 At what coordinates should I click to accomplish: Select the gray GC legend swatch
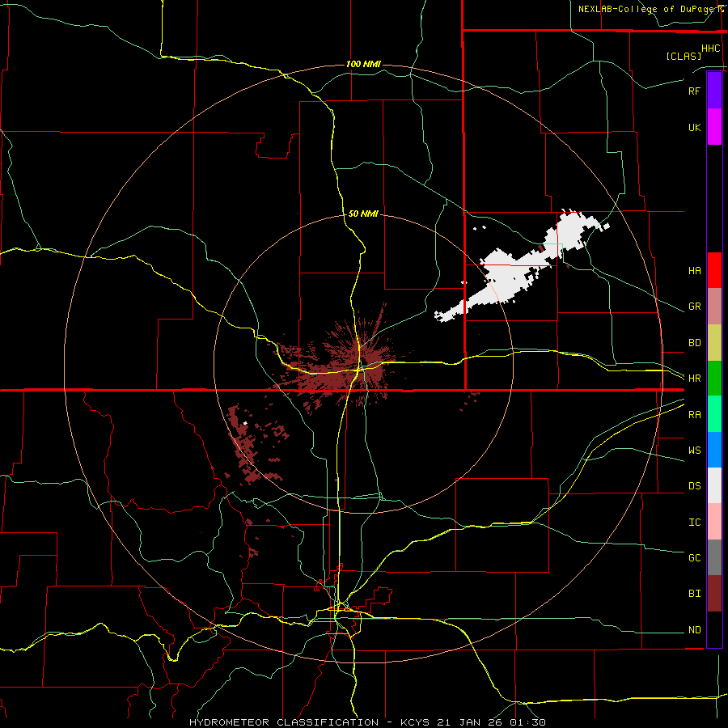point(714,557)
